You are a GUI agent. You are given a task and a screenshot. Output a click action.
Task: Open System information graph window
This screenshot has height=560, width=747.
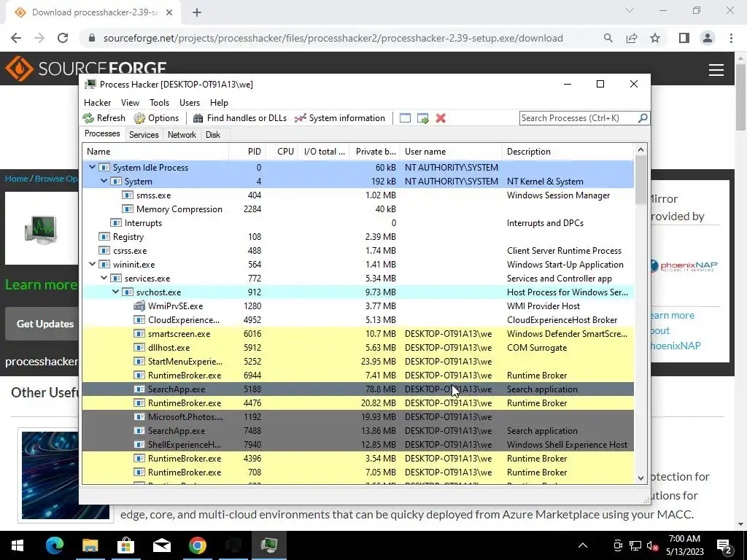pos(340,118)
